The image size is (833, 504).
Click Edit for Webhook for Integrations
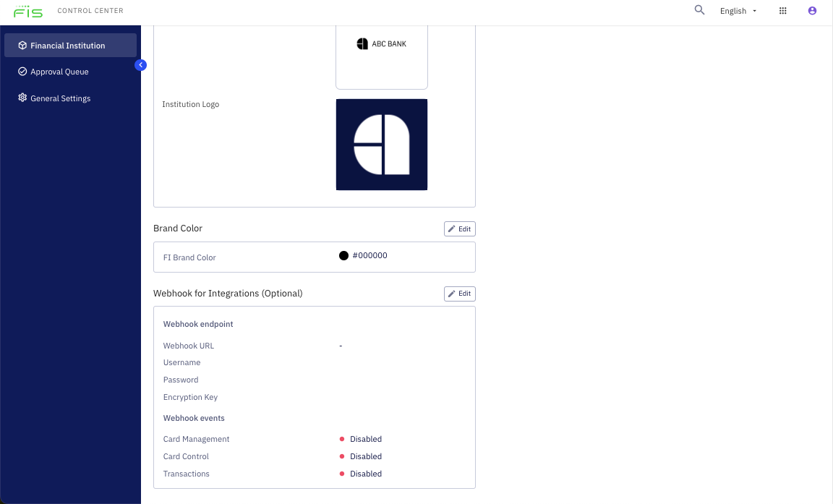coord(459,294)
